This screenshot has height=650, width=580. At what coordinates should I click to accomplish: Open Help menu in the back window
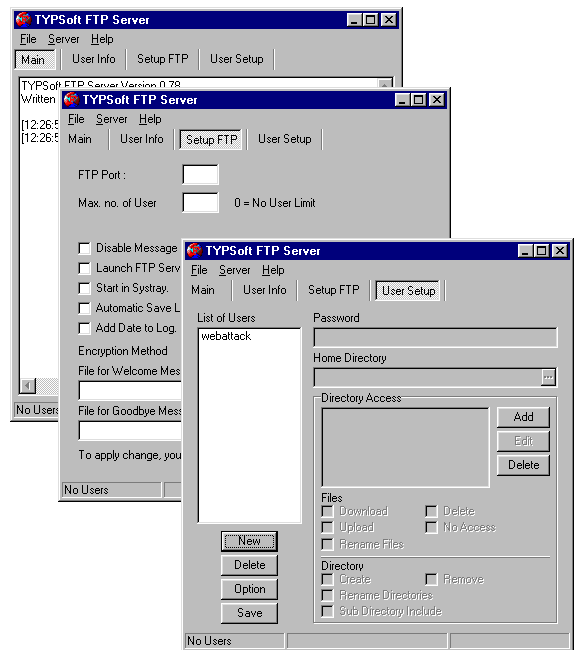coord(102,39)
